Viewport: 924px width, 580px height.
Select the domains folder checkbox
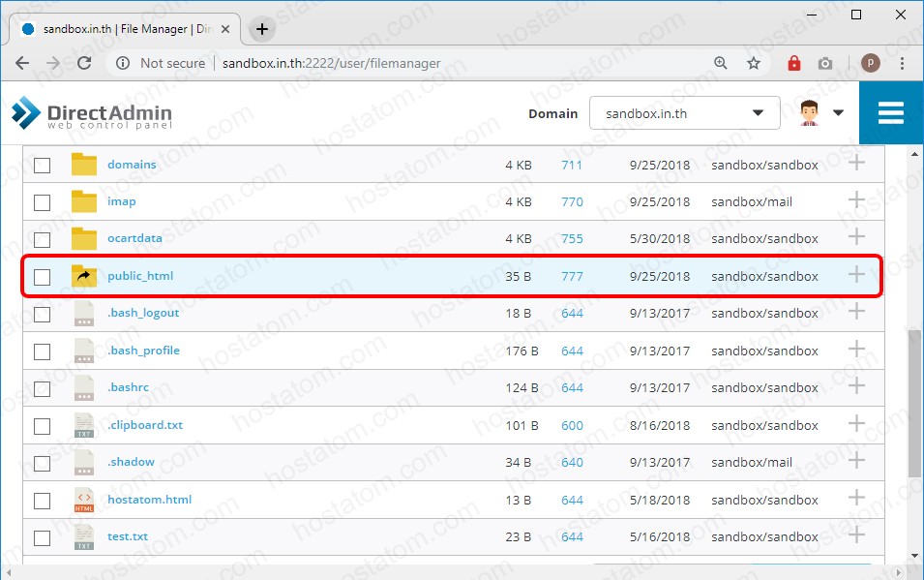click(x=42, y=166)
